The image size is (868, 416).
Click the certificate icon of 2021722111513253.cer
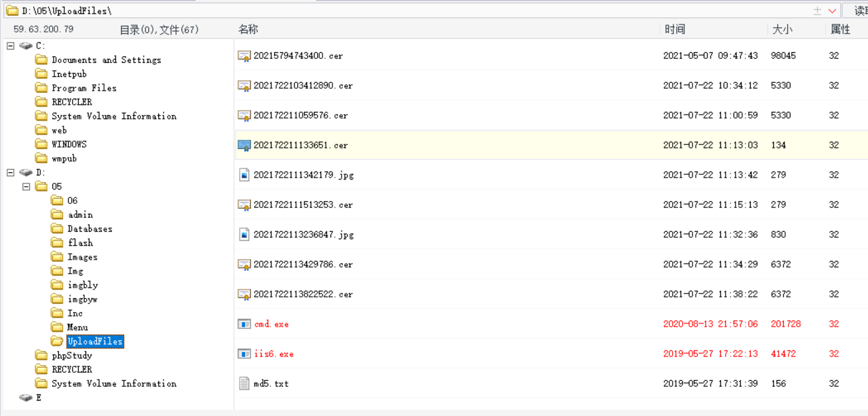[x=244, y=205]
